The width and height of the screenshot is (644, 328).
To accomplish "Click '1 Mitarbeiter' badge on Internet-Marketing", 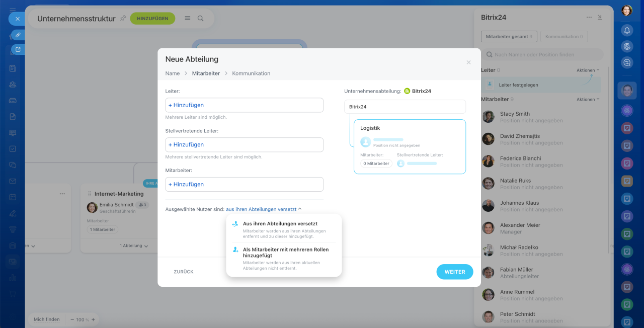I will pos(103,229).
